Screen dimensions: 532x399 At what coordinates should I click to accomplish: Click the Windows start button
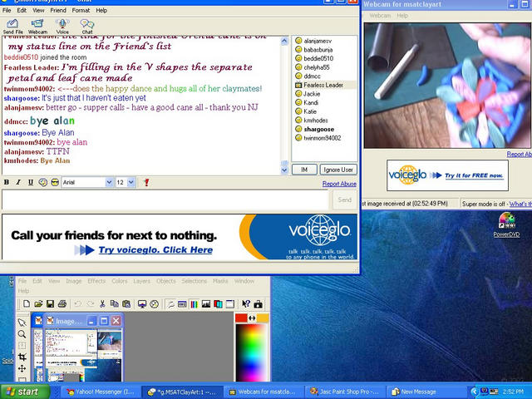(24, 392)
